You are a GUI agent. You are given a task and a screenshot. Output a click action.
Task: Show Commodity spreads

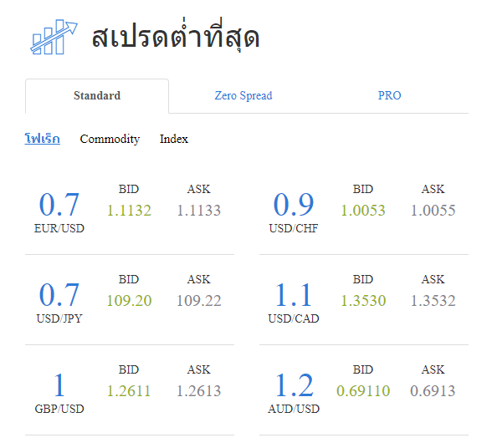click(x=110, y=139)
